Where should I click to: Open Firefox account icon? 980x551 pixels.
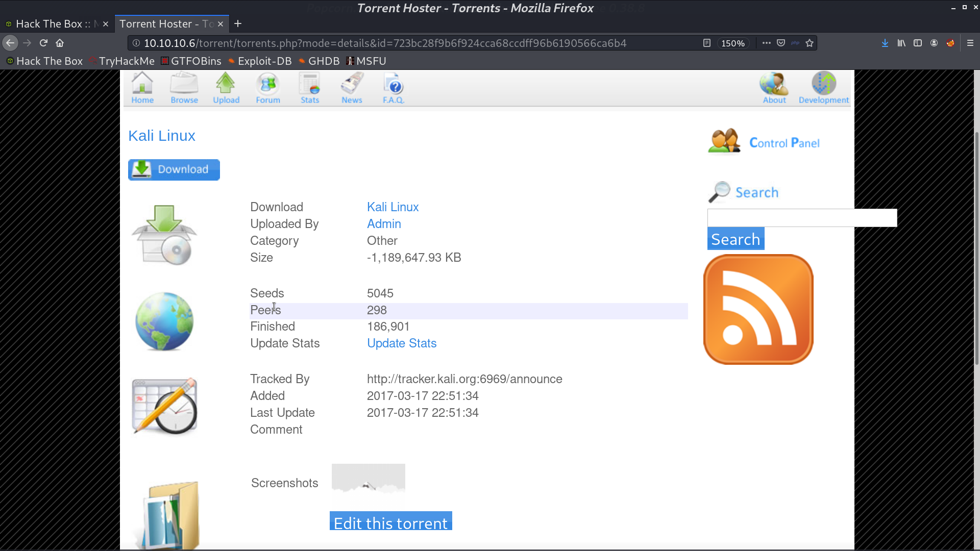tap(934, 43)
